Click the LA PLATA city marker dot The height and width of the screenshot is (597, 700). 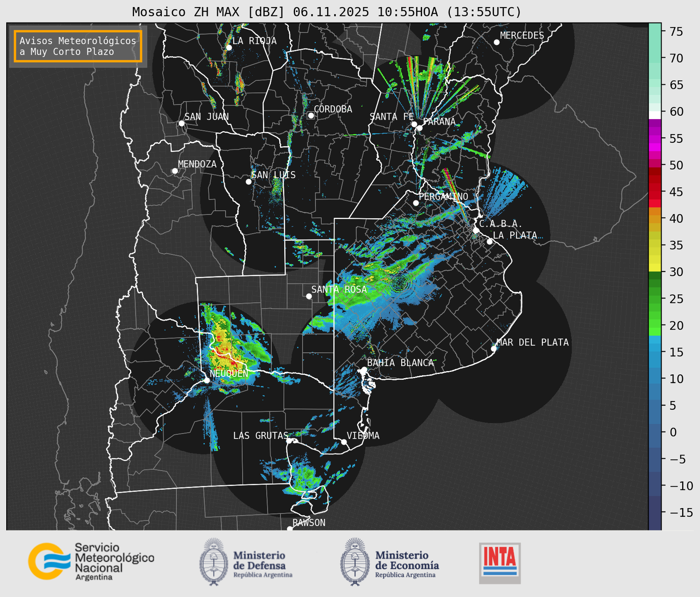490,242
